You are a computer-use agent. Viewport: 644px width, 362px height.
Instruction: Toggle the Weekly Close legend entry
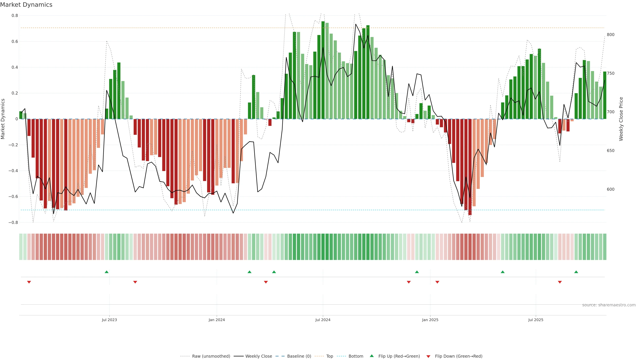coord(258,356)
